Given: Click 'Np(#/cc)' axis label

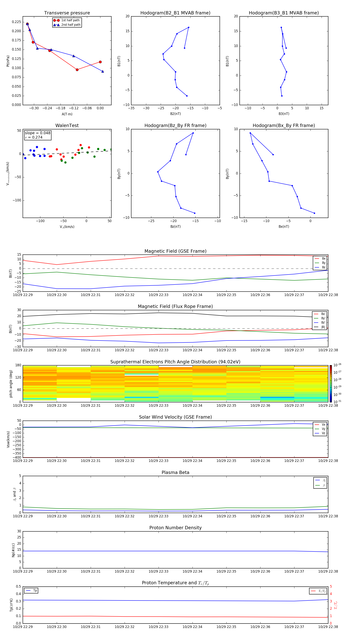Looking at the screenshot, I should pos(13,550).
